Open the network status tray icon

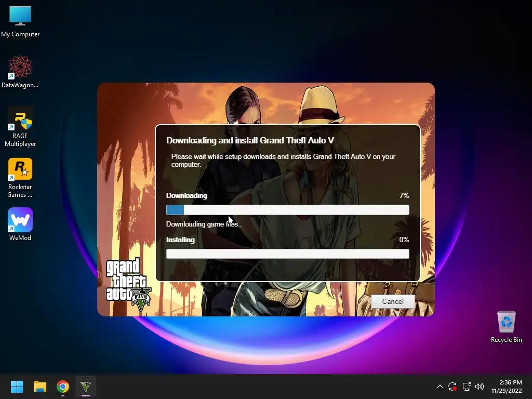(x=467, y=387)
